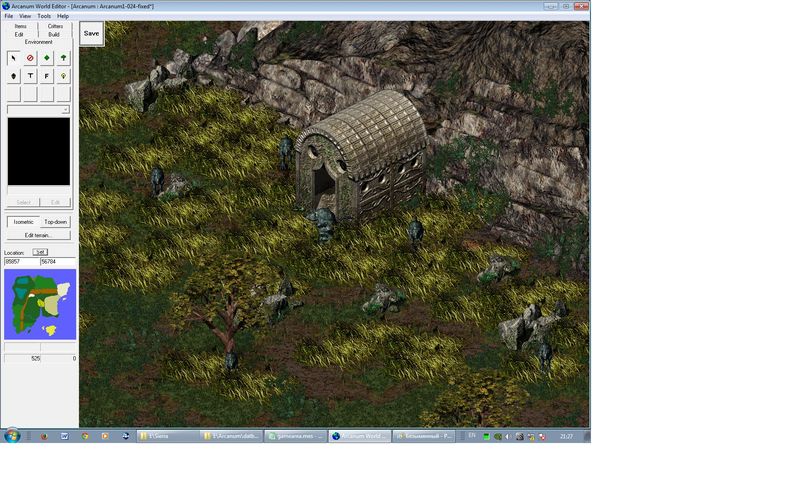Switch to the Edit tab
800x497 pixels.
click(19, 35)
